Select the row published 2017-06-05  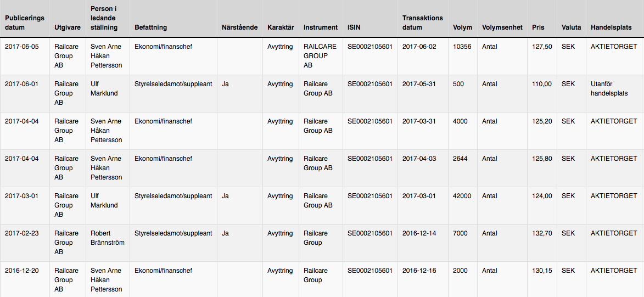(x=322, y=56)
